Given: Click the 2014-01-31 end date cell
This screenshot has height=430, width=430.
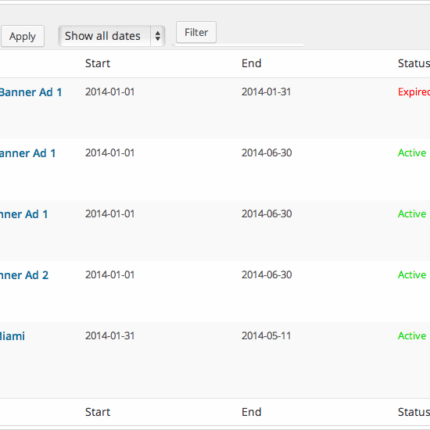Looking at the screenshot, I should click(x=266, y=92).
